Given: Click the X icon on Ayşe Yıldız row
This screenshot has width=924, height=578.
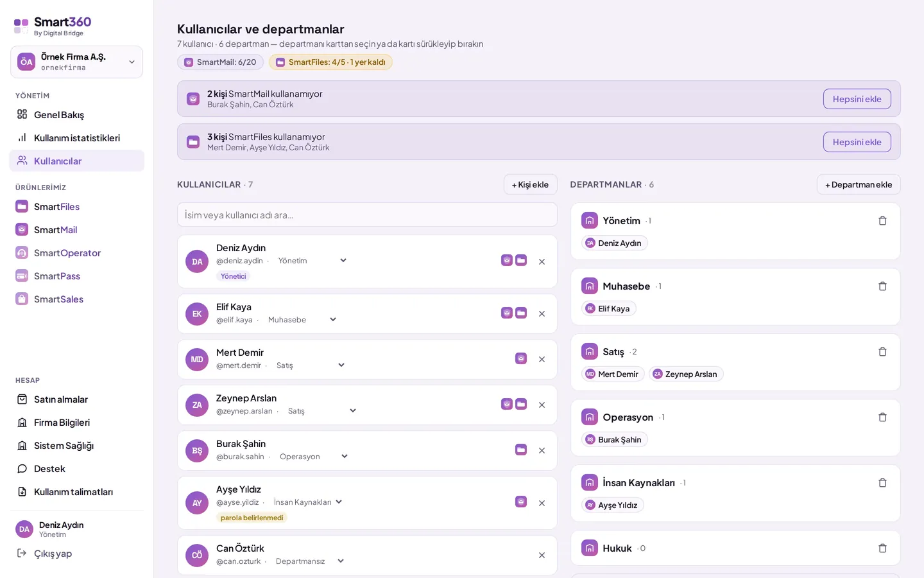Looking at the screenshot, I should pos(542,504).
